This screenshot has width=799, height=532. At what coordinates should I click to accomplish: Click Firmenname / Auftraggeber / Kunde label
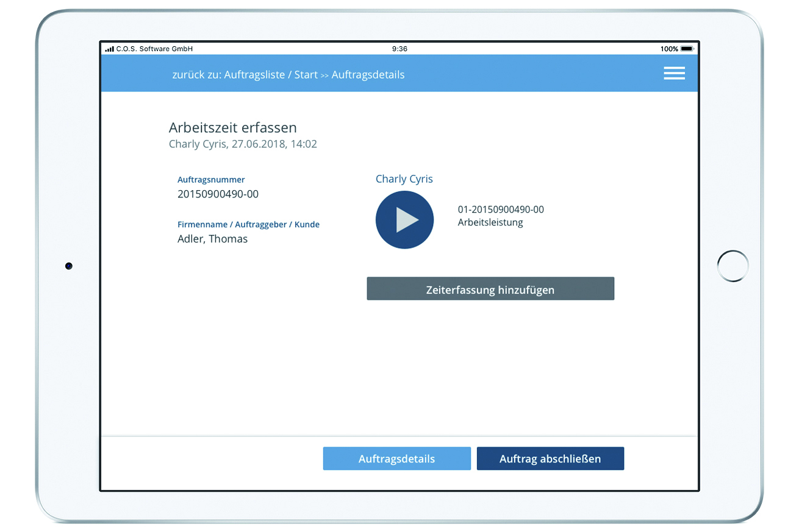click(x=248, y=224)
